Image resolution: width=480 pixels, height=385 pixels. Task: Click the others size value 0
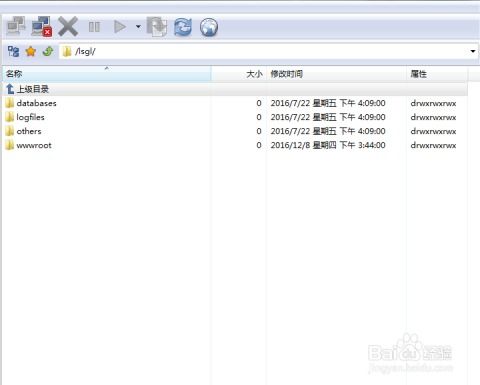tap(259, 131)
